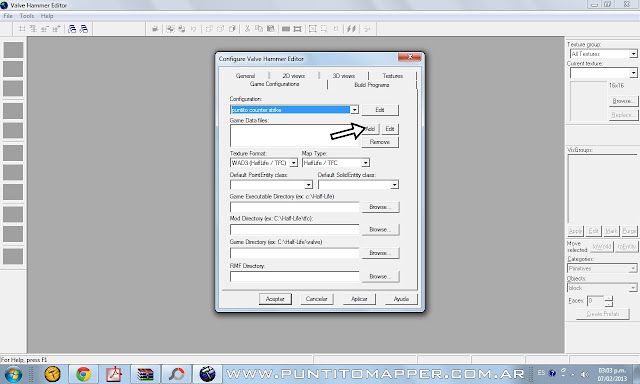Open the Texture Format dropdown
The image size is (640, 384).
pos(293,163)
